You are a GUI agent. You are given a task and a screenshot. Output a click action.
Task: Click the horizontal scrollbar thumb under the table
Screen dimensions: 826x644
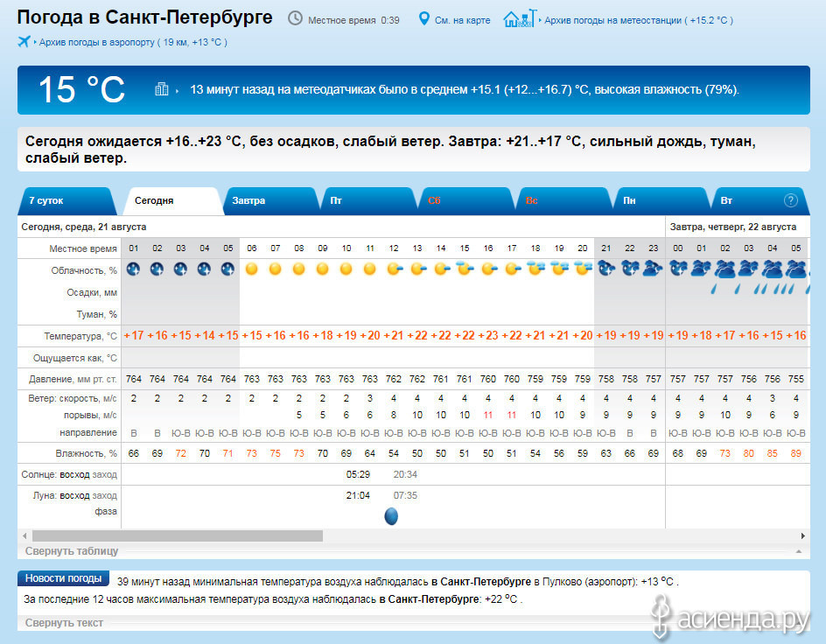click(x=178, y=536)
